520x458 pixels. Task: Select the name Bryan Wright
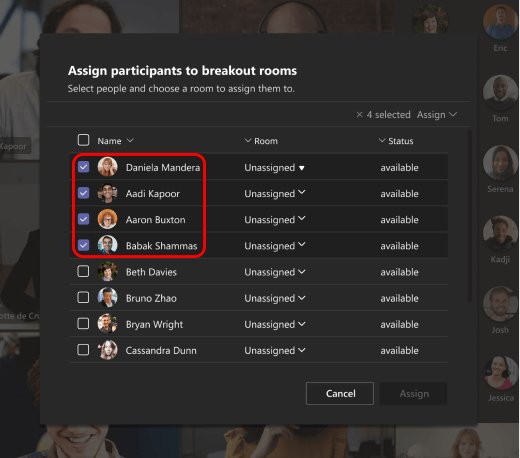point(154,324)
